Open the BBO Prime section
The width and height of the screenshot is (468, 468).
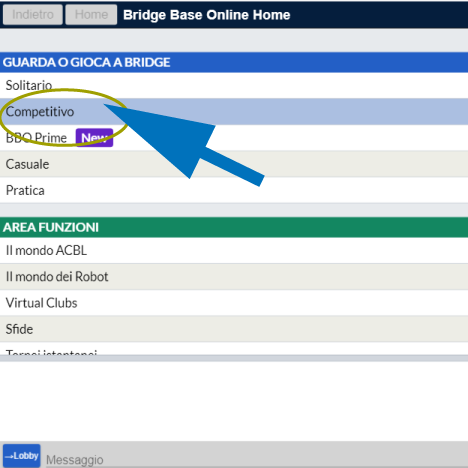[x=234, y=138]
